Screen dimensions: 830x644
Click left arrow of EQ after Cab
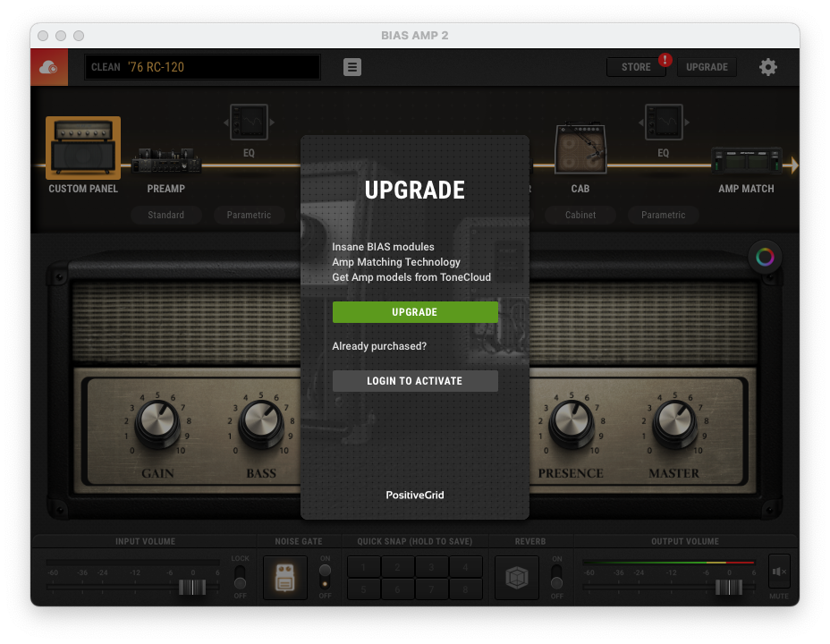640,123
